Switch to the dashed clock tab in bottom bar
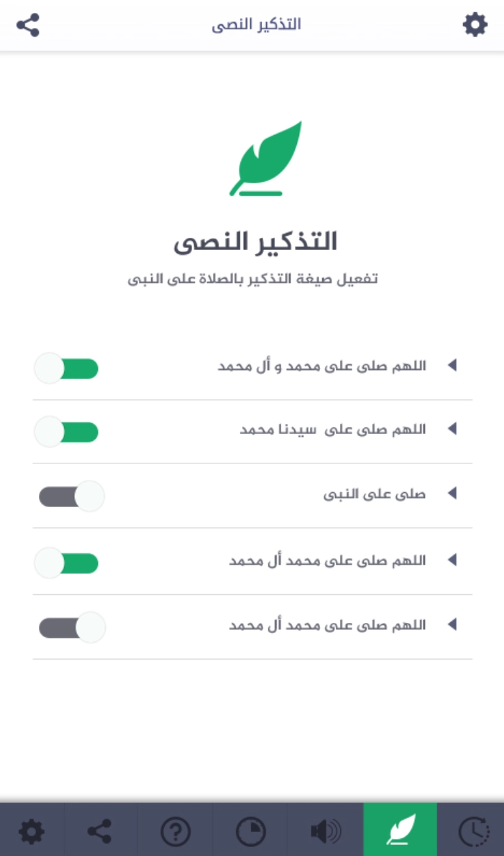 pos(471,831)
